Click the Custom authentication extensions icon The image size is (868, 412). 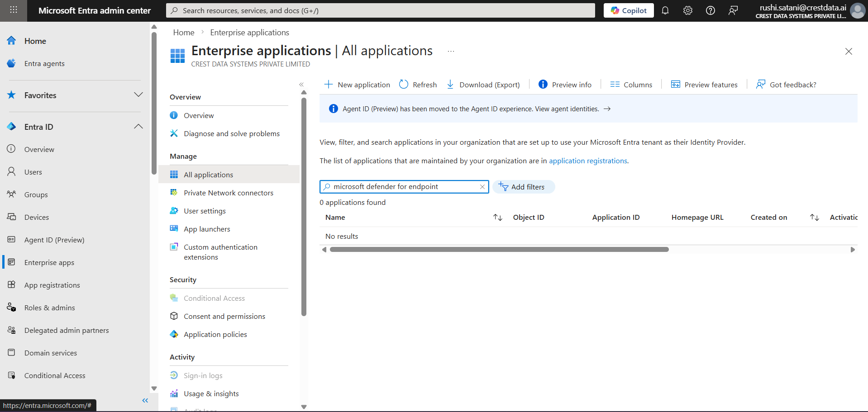[x=174, y=247]
